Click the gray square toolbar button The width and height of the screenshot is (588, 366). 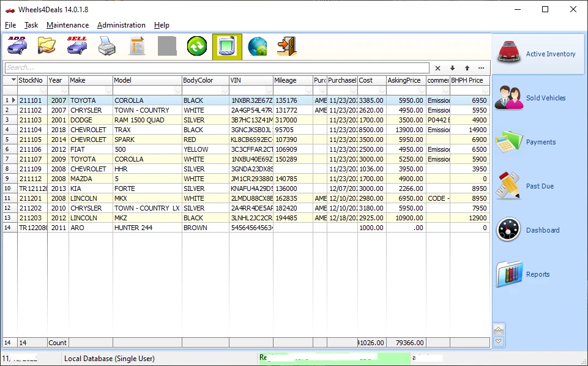pyautogui.click(x=167, y=47)
